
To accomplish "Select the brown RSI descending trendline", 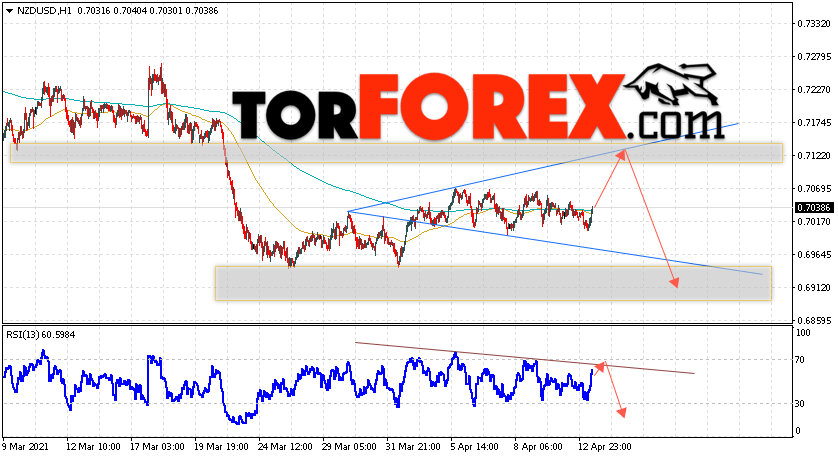I will [525, 358].
